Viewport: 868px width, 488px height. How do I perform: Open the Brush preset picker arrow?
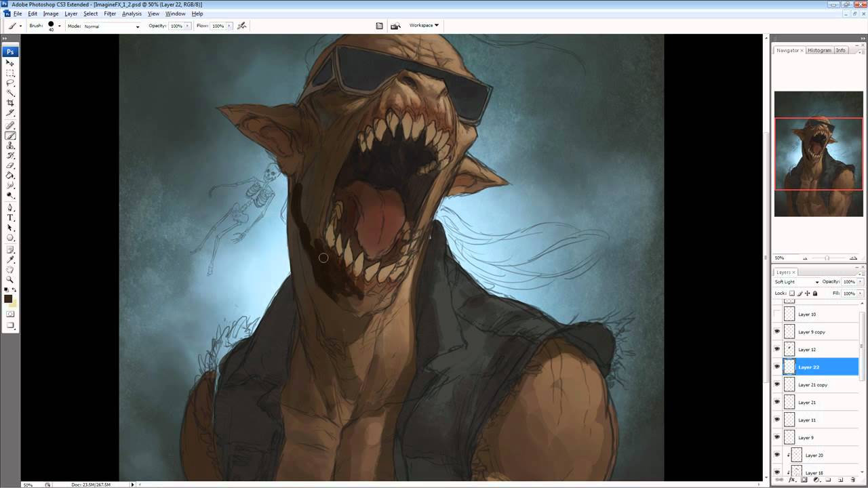point(59,26)
